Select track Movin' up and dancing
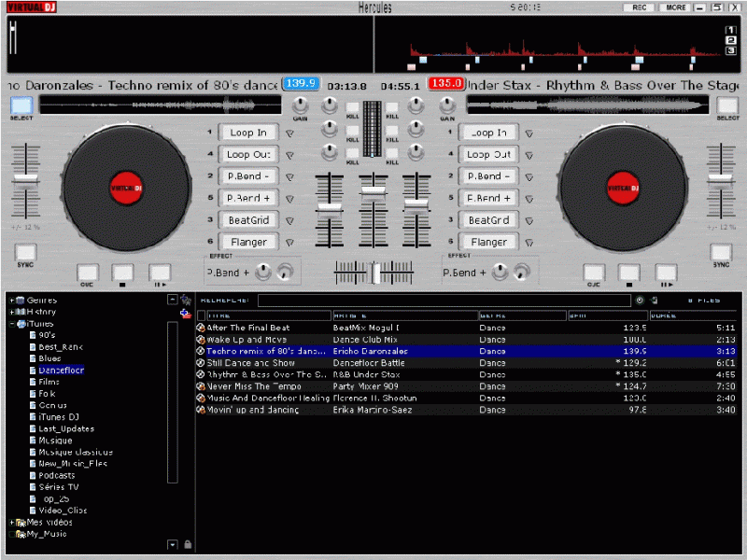The image size is (747, 560). pyautogui.click(x=466, y=410)
